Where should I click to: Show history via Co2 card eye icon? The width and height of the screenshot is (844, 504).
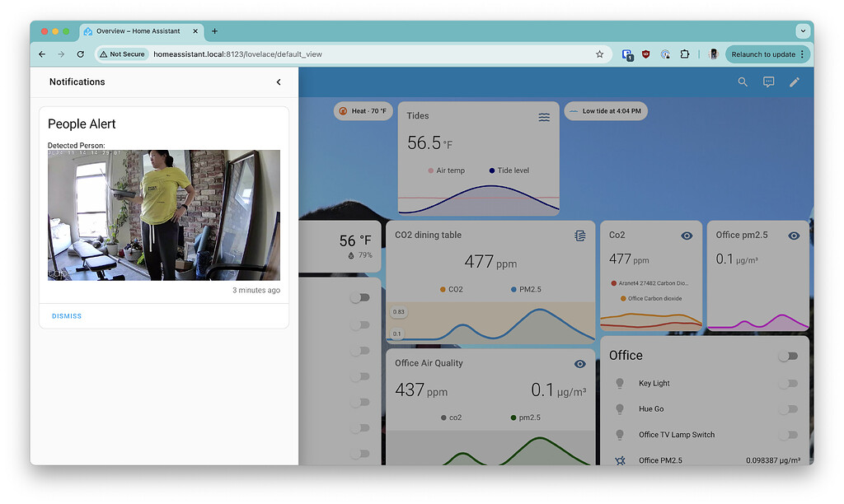687,236
